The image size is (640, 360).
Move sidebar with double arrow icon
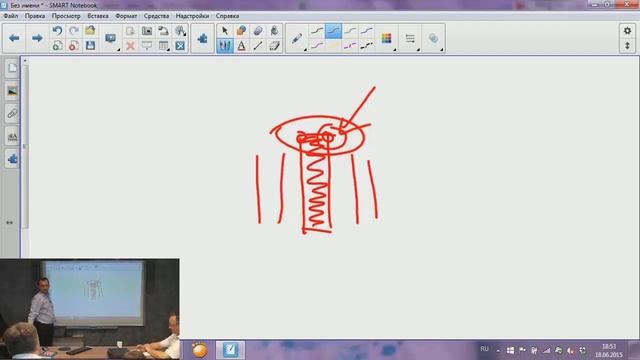click(x=9, y=222)
